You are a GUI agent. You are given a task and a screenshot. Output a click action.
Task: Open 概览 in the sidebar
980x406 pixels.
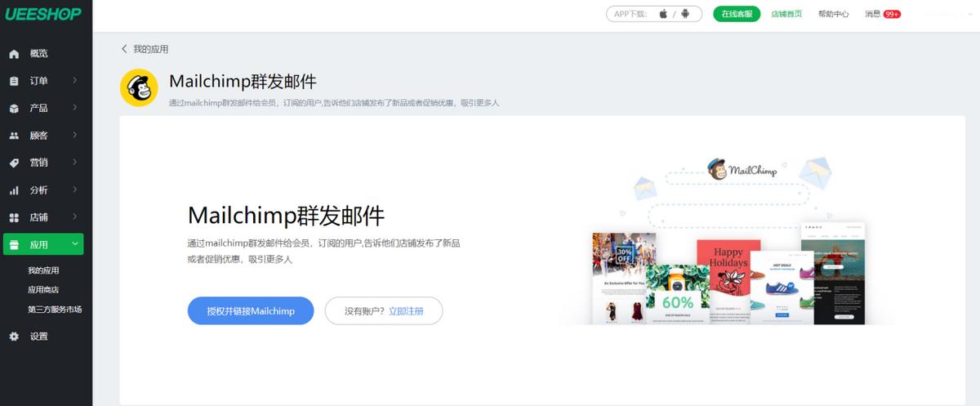click(38, 54)
